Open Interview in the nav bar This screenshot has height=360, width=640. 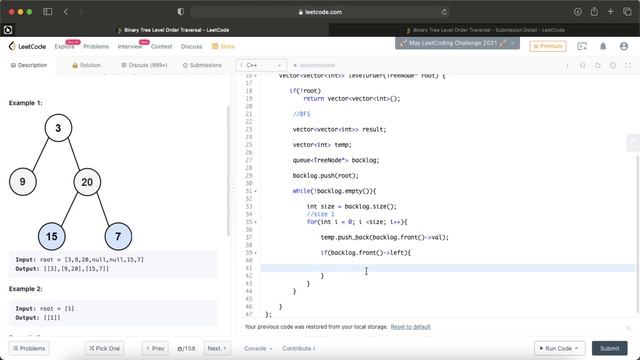pos(130,47)
